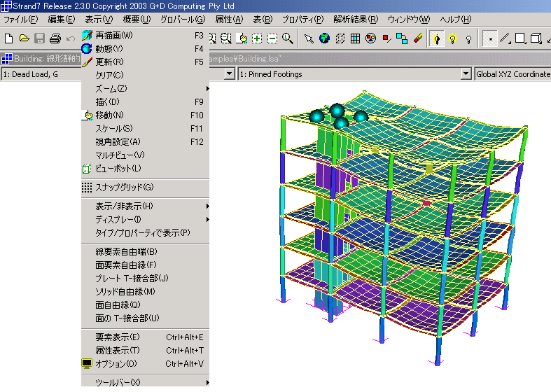Open the load case dropdown arrow
Viewport: 551px width, 392px height.
(229, 74)
